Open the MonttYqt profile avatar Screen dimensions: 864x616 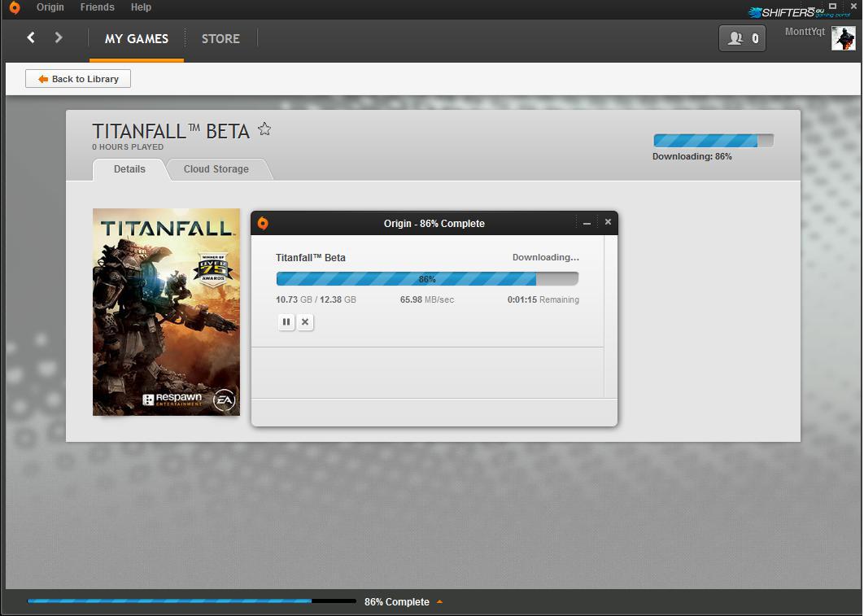(x=843, y=38)
